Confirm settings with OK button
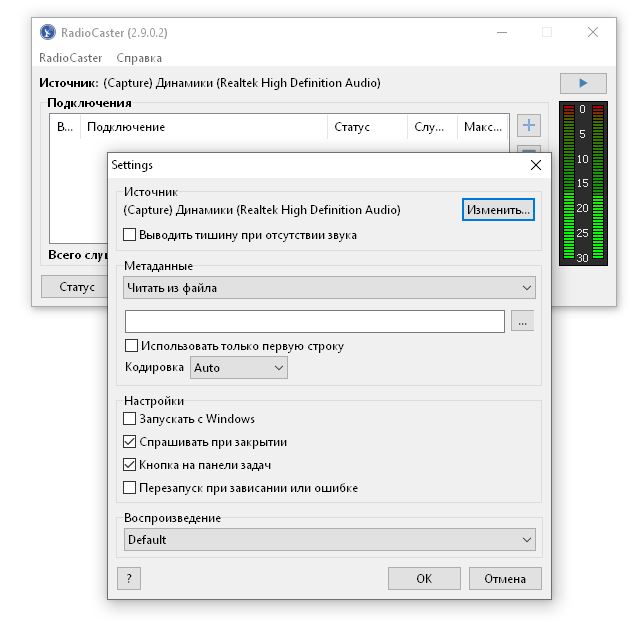 pos(424,578)
